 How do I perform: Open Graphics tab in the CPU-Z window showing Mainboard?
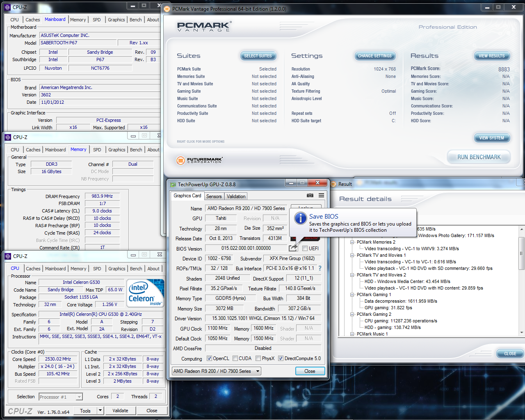[x=116, y=20]
